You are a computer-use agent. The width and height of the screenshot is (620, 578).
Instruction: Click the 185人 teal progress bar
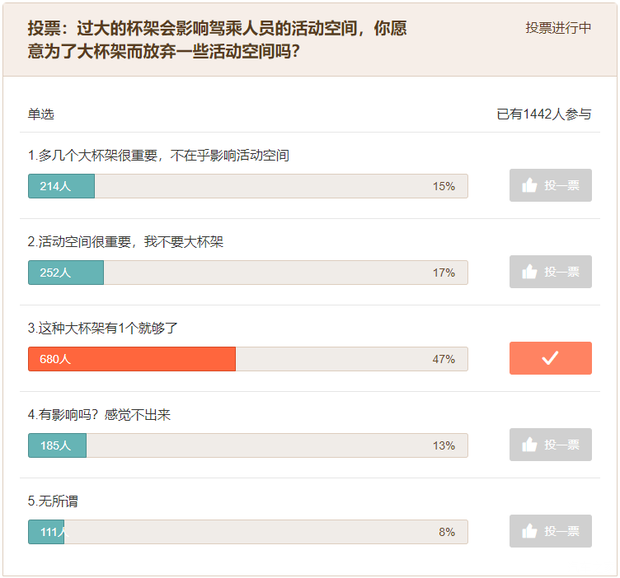click(57, 445)
